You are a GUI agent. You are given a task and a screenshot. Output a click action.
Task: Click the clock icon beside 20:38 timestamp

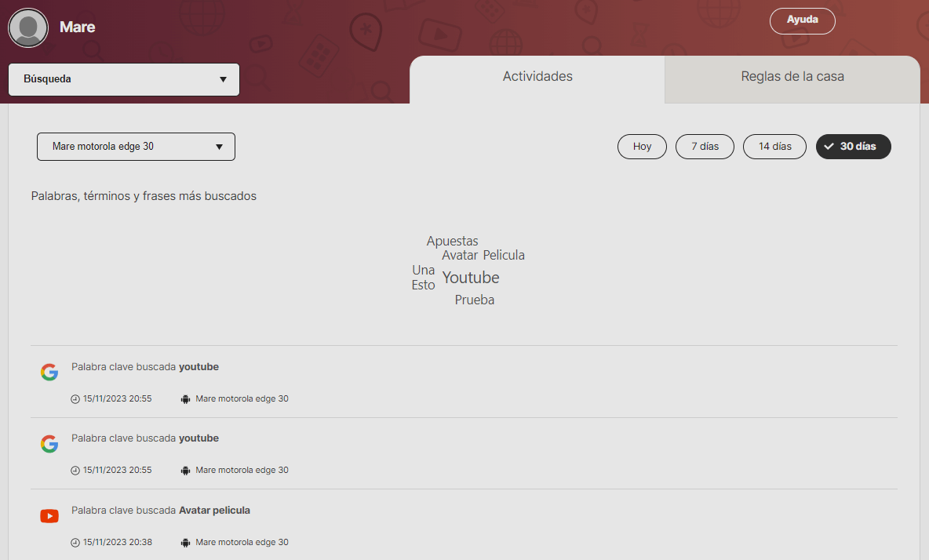coord(75,543)
